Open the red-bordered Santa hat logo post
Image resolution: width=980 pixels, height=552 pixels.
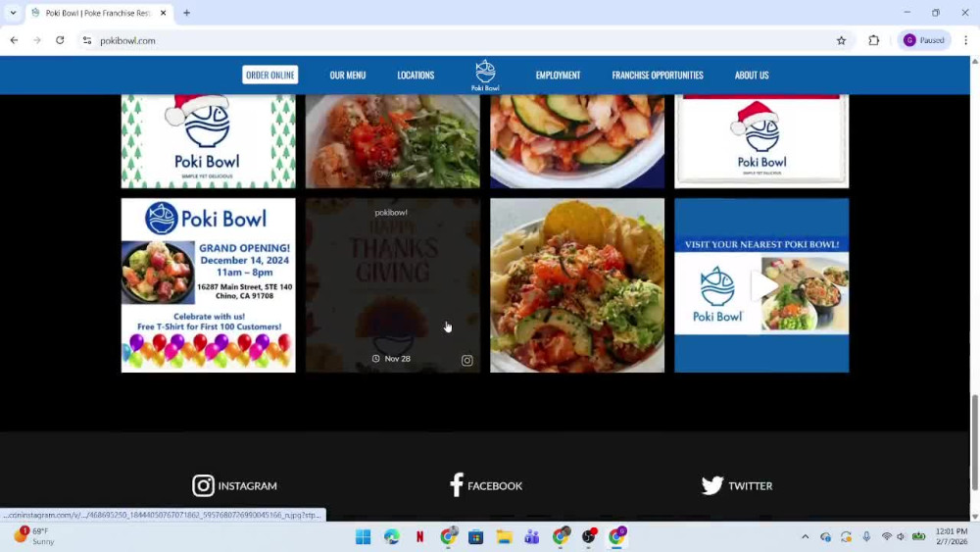761,141
